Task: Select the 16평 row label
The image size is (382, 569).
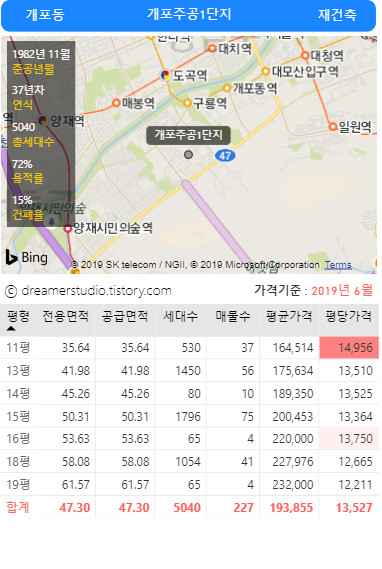Action: click(x=18, y=439)
